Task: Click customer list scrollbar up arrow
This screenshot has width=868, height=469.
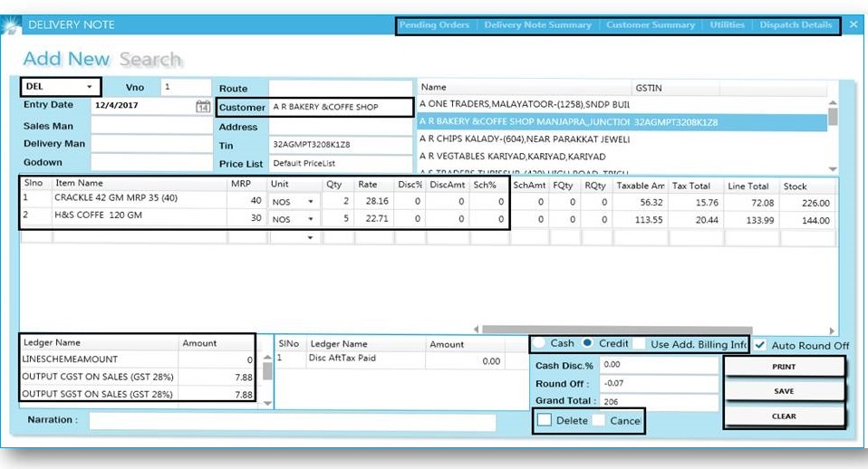Action: [x=833, y=103]
